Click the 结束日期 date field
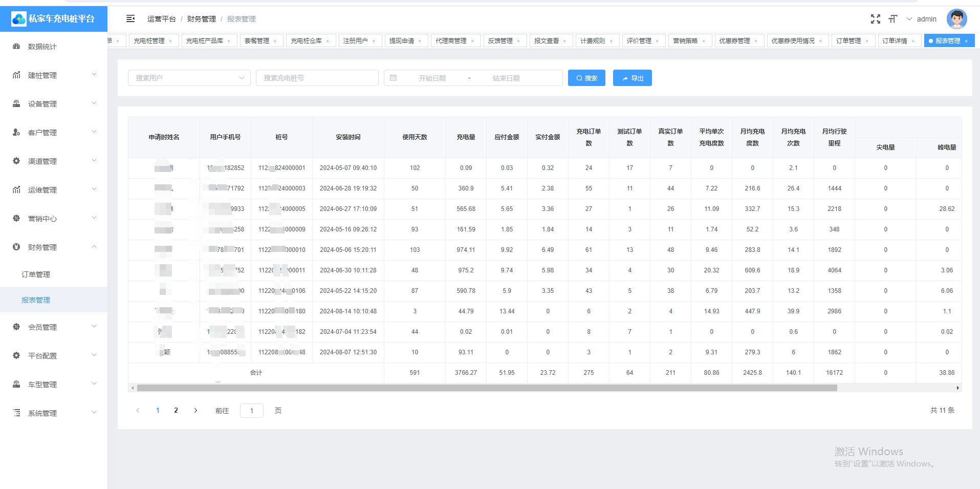Screen dimensions: 980x489 (506, 78)
